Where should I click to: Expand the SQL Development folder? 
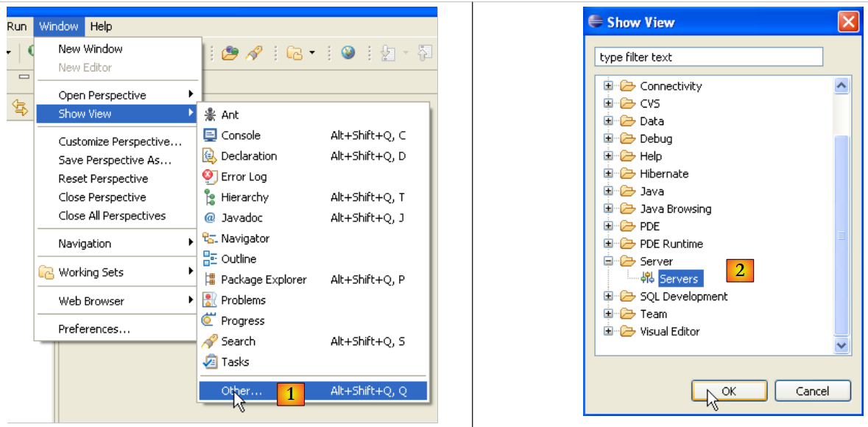[x=608, y=297]
